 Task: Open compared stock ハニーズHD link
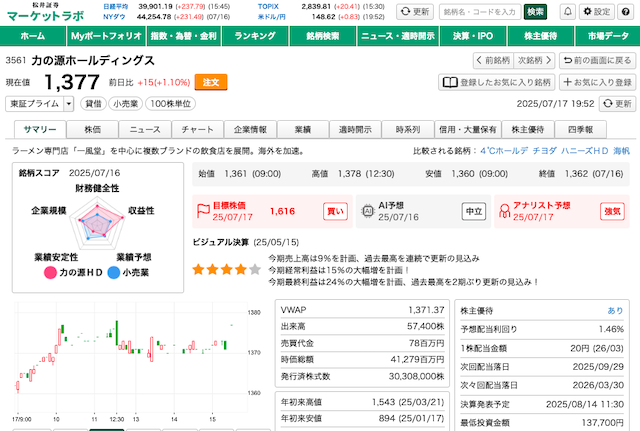pyautogui.click(x=585, y=151)
